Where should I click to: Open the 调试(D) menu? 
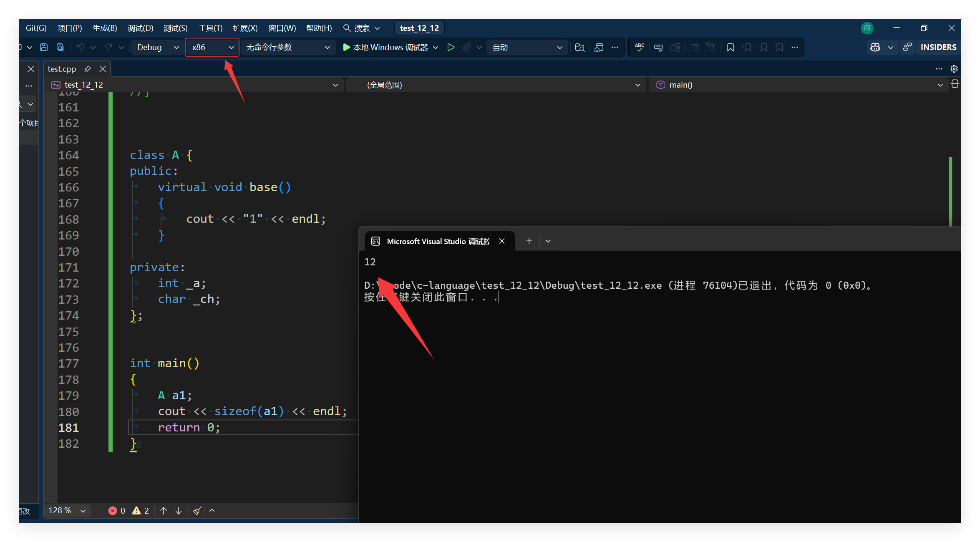140,28
